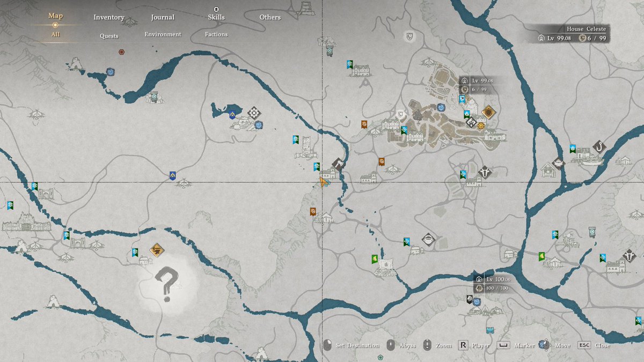
Task: Center on Player with the R button
Action: [473, 345]
